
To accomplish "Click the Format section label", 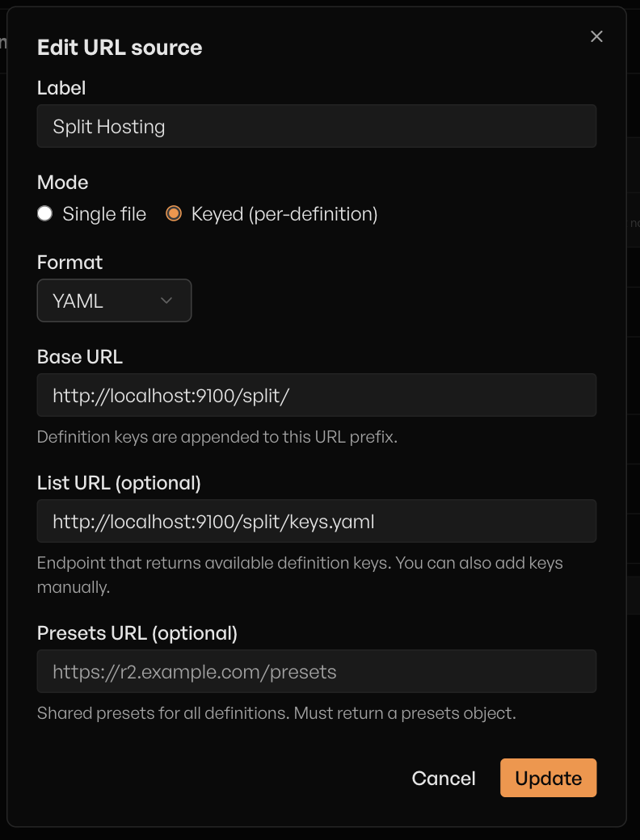I will click(x=69, y=262).
